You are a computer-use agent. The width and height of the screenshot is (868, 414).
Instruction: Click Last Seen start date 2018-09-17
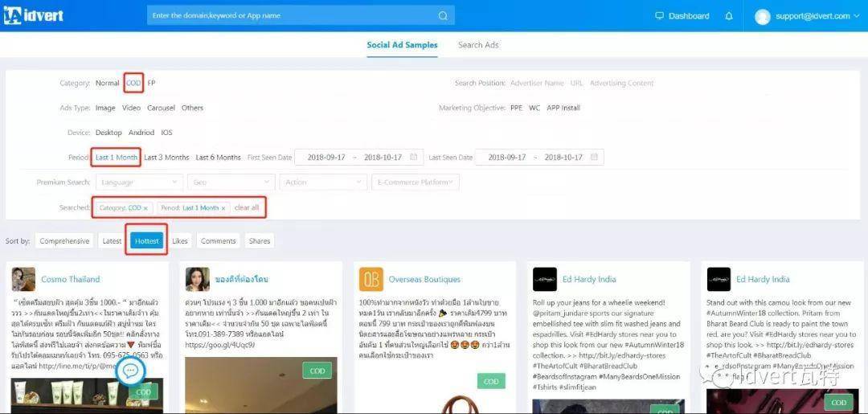tap(507, 158)
